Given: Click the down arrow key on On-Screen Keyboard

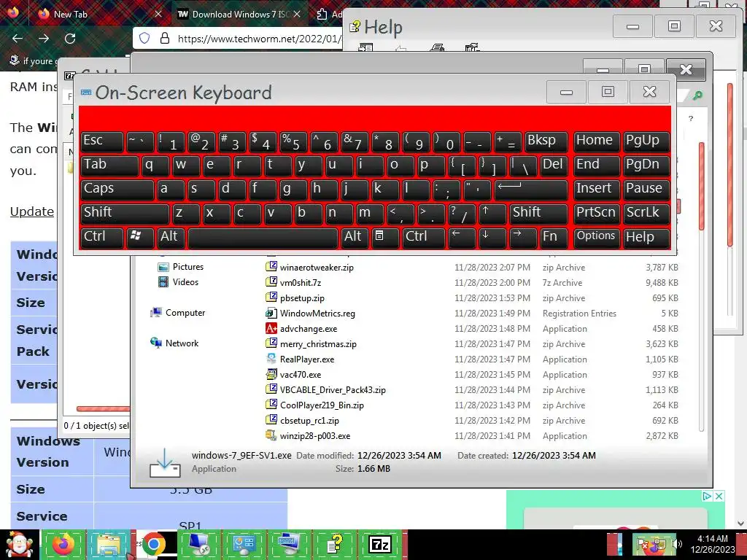Looking at the screenshot, I should pos(492,238).
